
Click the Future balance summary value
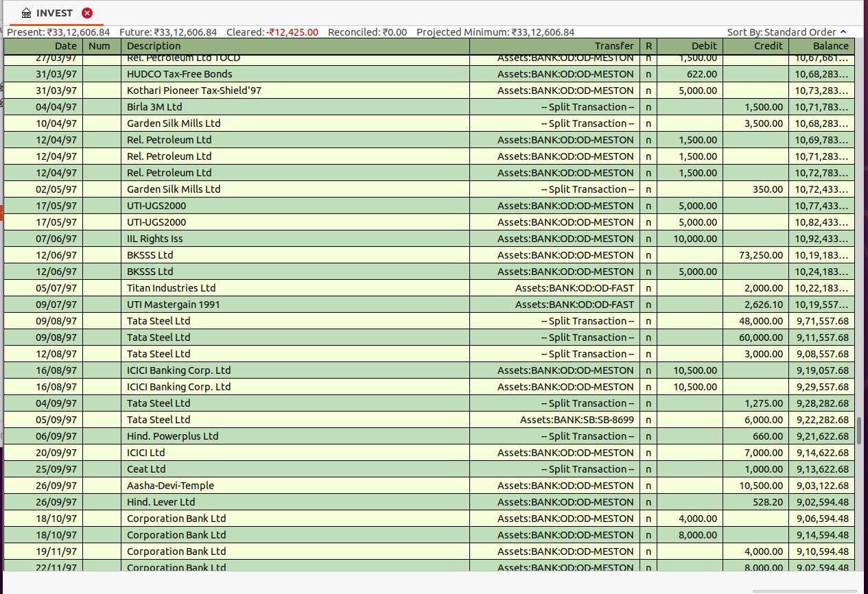click(168, 32)
